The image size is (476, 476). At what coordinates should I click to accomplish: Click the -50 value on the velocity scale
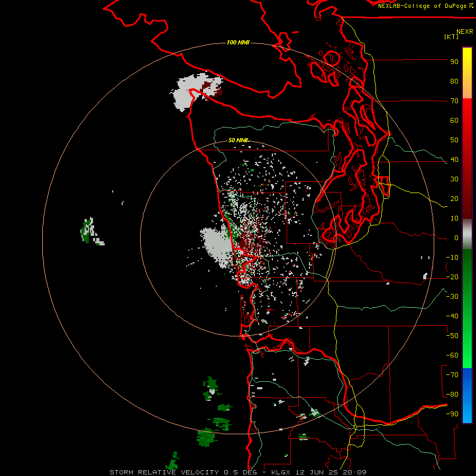point(452,336)
